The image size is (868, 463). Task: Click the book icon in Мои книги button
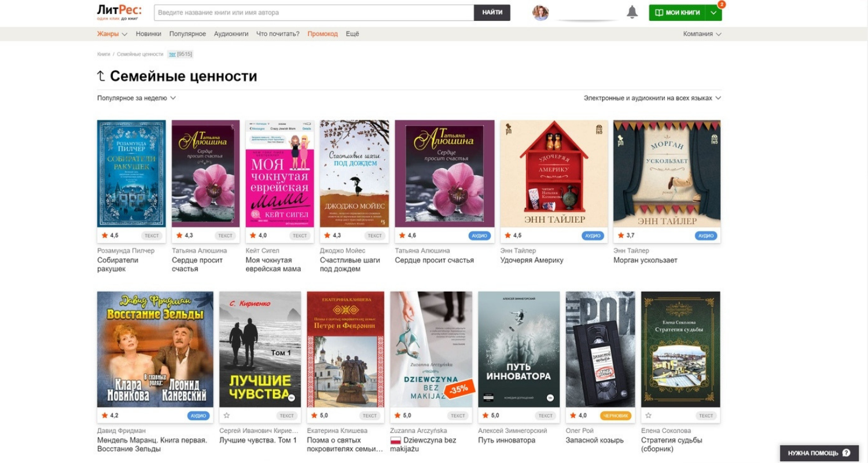click(659, 12)
